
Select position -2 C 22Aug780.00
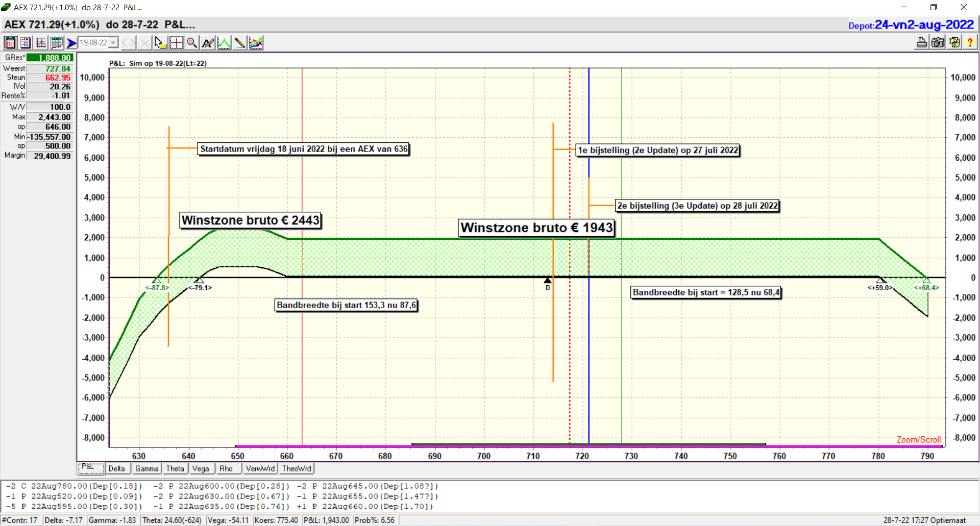click(x=75, y=486)
